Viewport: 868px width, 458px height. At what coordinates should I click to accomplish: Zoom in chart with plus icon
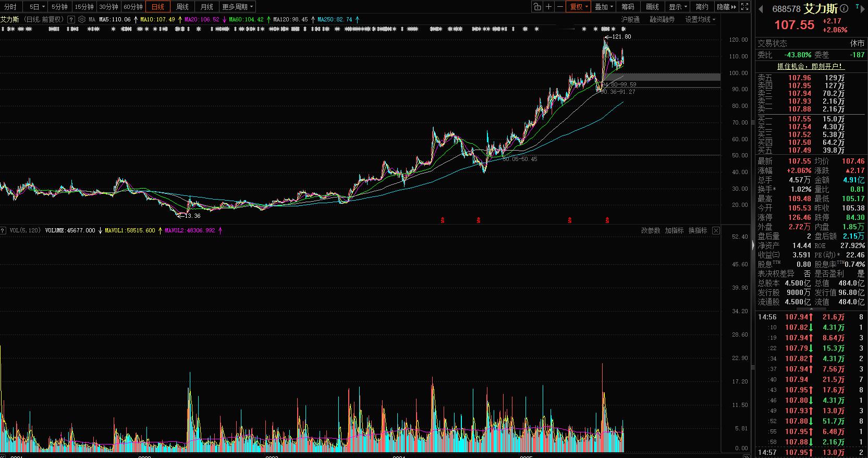[x=548, y=7]
